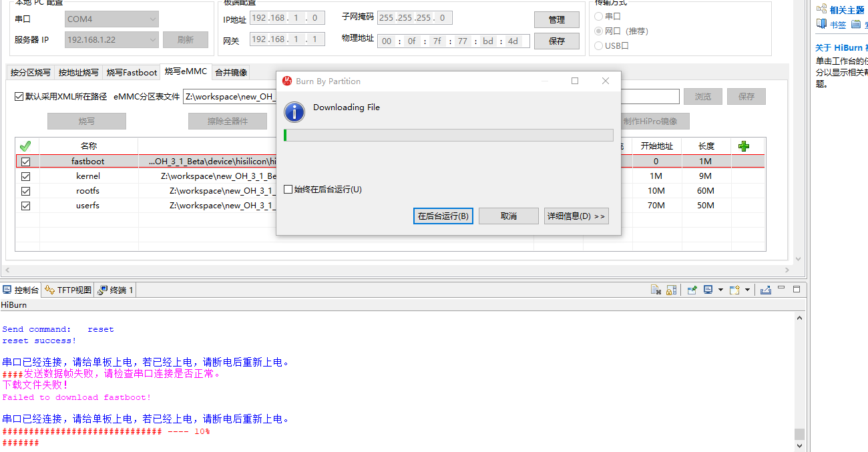The width and height of the screenshot is (868, 452).
Task: Expand 详细信息 details in the dialog
Action: tap(576, 216)
